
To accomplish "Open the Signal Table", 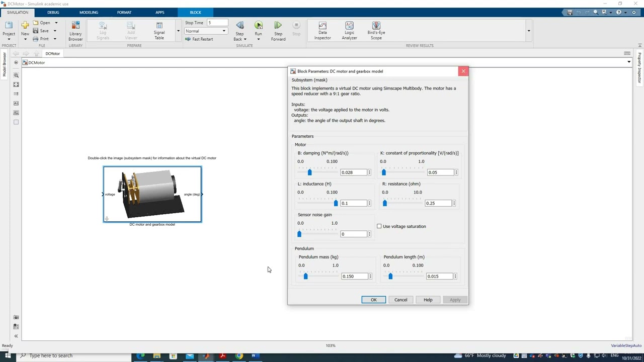I will (x=159, y=31).
